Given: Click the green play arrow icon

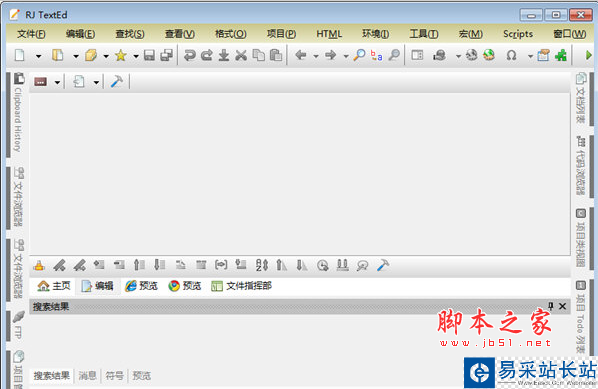Looking at the screenshot, I should coord(588,55).
